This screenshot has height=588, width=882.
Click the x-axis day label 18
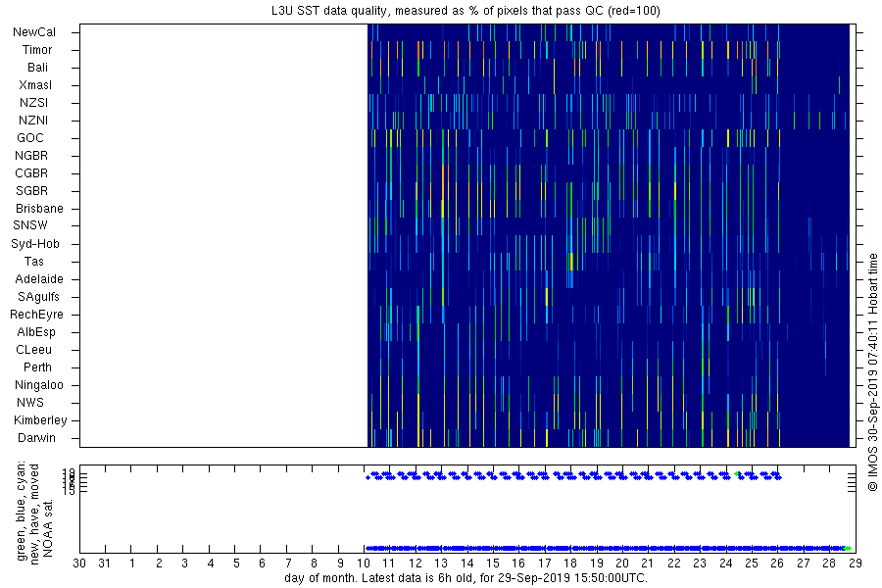(570, 563)
